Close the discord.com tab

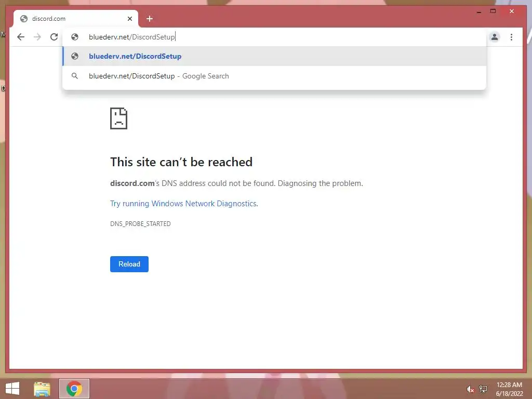pyautogui.click(x=129, y=19)
